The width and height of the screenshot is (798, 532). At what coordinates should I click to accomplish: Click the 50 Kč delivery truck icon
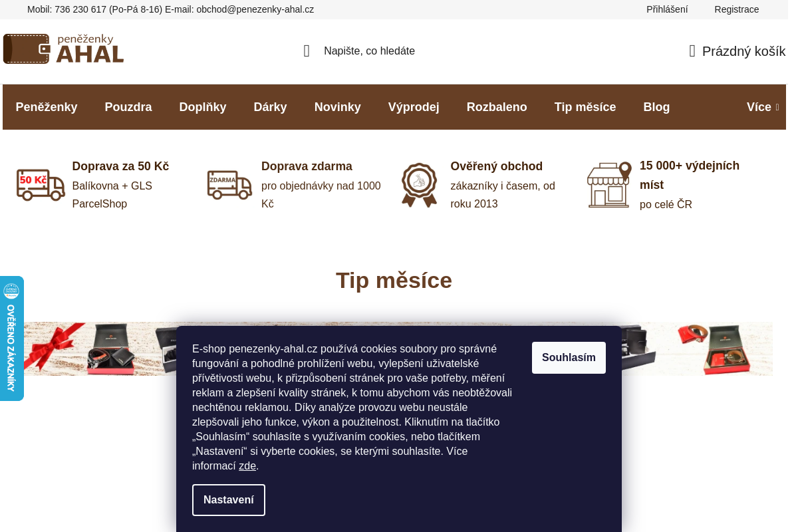tap(41, 184)
